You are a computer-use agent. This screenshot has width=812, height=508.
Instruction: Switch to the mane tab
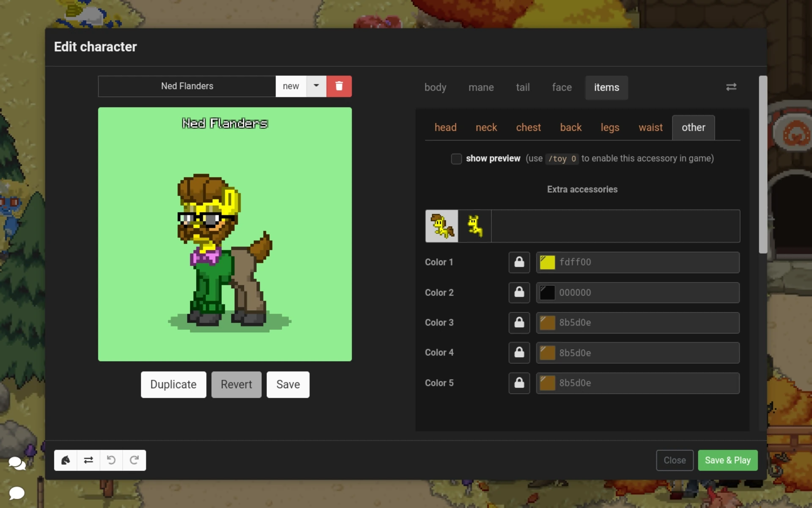[x=481, y=88]
